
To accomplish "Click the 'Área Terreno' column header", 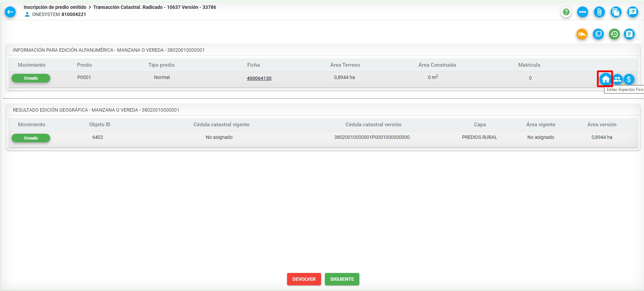I will (x=345, y=65).
